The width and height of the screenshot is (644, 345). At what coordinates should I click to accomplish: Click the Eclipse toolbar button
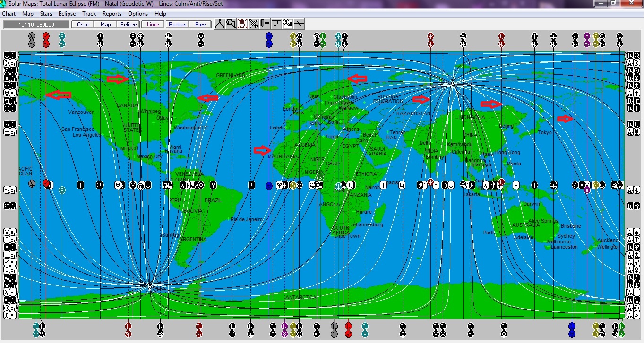click(129, 25)
